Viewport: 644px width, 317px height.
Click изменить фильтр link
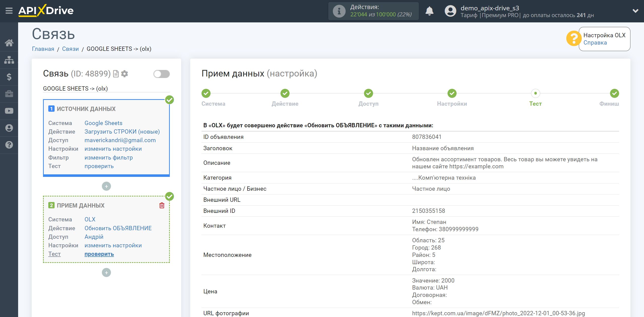(108, 157)
